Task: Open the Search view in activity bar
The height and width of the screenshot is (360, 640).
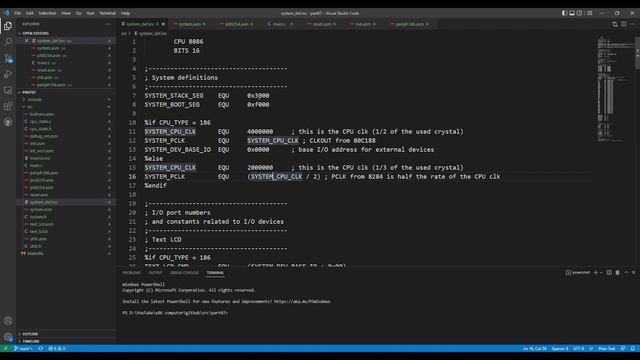Action: pyautogui.click(x=8, y=42)
